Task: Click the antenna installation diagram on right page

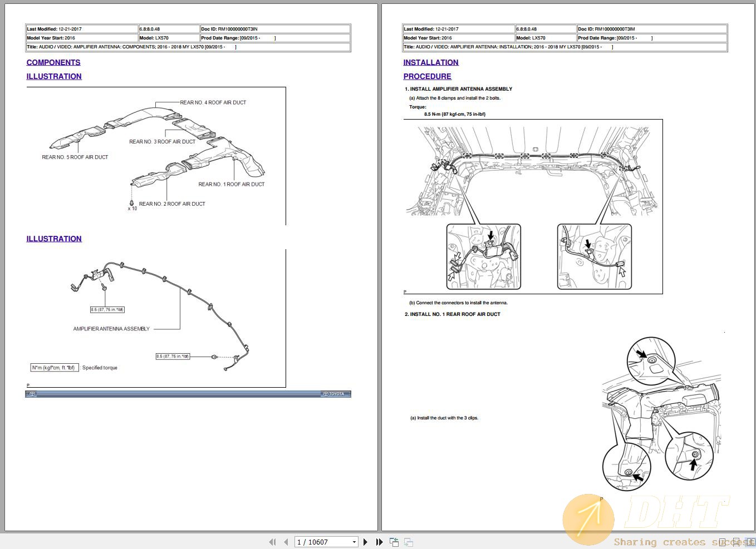Action: tap(533, 206)
